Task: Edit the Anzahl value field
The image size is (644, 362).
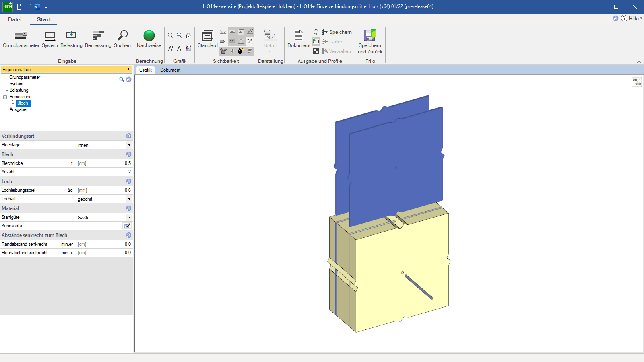Action: click(104, 172)
